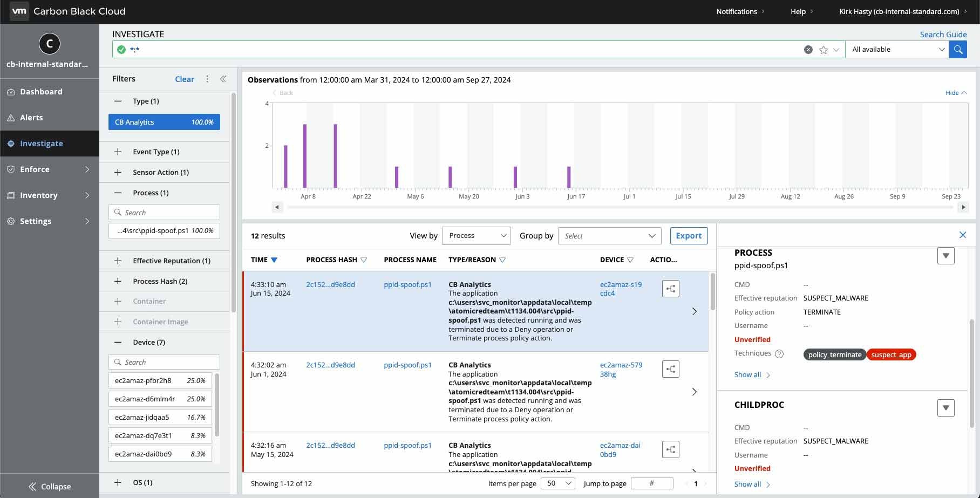Open process tree for Jun 15 row
The image size is (980, 498).
point(670,289)
